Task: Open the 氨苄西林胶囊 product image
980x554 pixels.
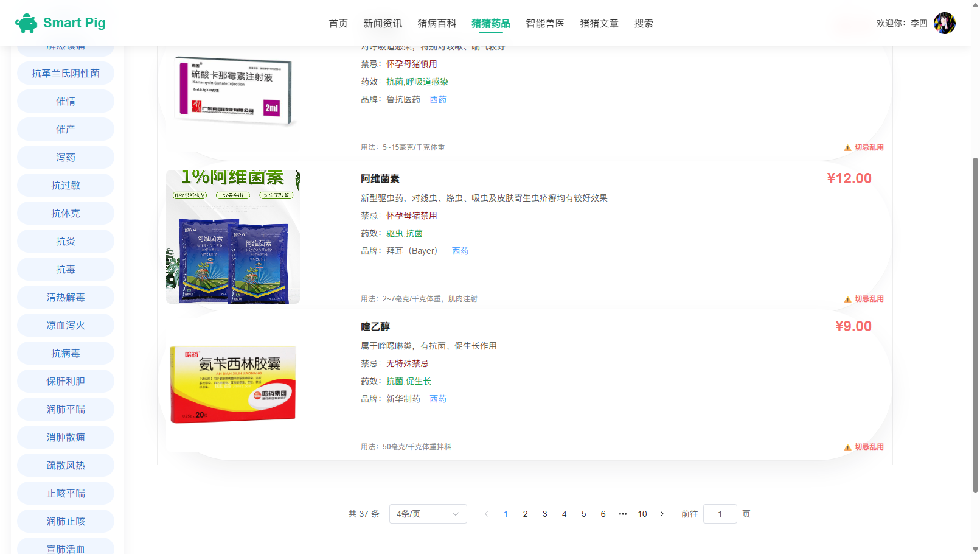Action: pos(233,385)
